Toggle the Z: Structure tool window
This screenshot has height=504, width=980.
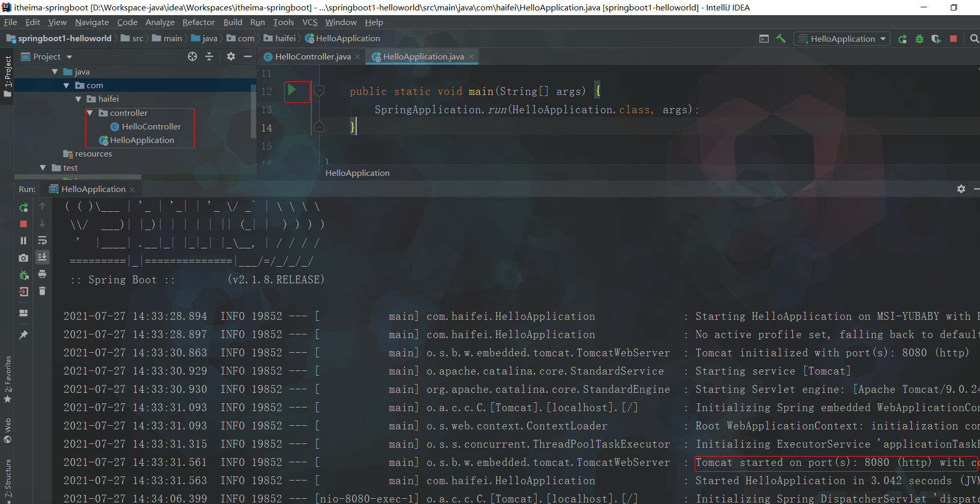pyautogui.click(x=7, y=480)
